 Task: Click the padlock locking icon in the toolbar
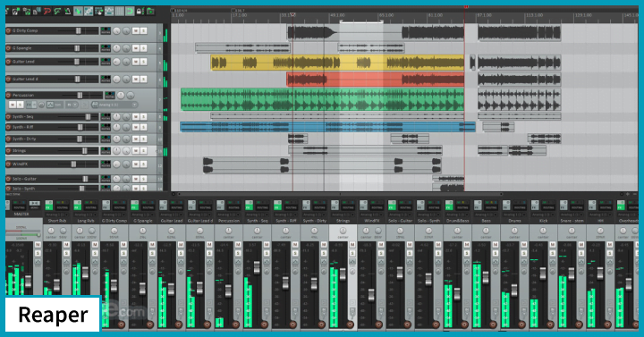tap(140, 11)
